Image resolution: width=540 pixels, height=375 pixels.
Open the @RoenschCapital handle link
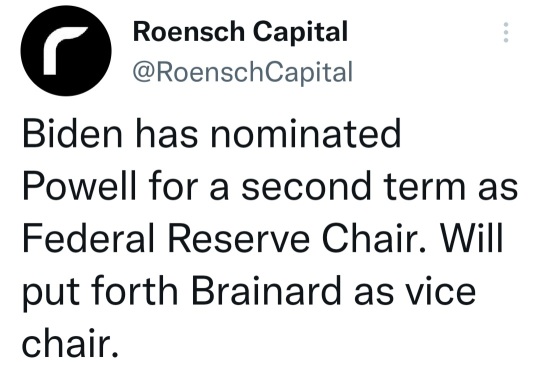[x=243, y=72]
